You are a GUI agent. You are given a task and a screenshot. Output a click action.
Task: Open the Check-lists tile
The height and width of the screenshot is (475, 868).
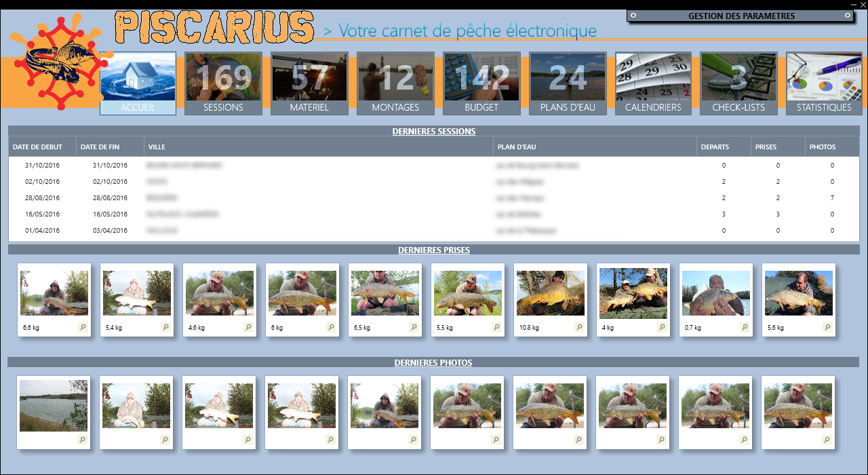tap(738, 83)
